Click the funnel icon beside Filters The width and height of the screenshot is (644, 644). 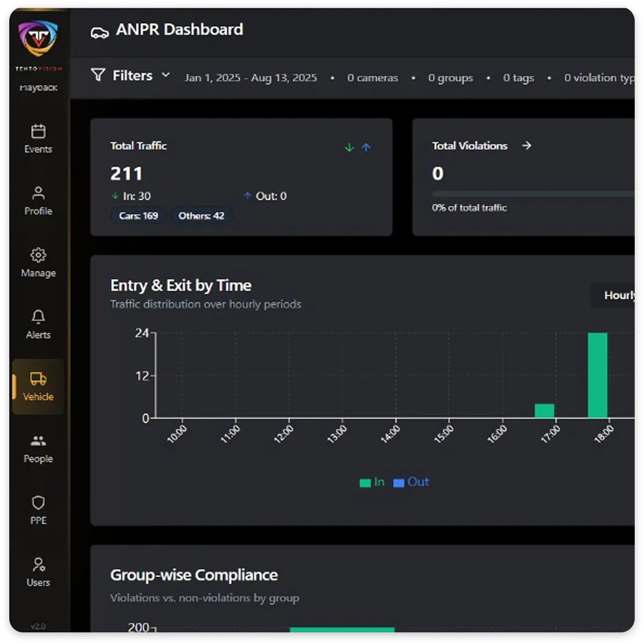tap(98, 75)
